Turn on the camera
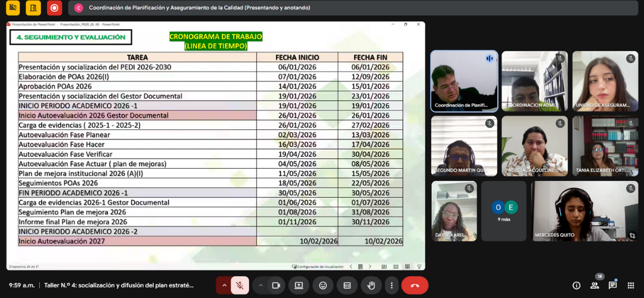This screenshot has width=644, height=298. [x=276, y=285]
